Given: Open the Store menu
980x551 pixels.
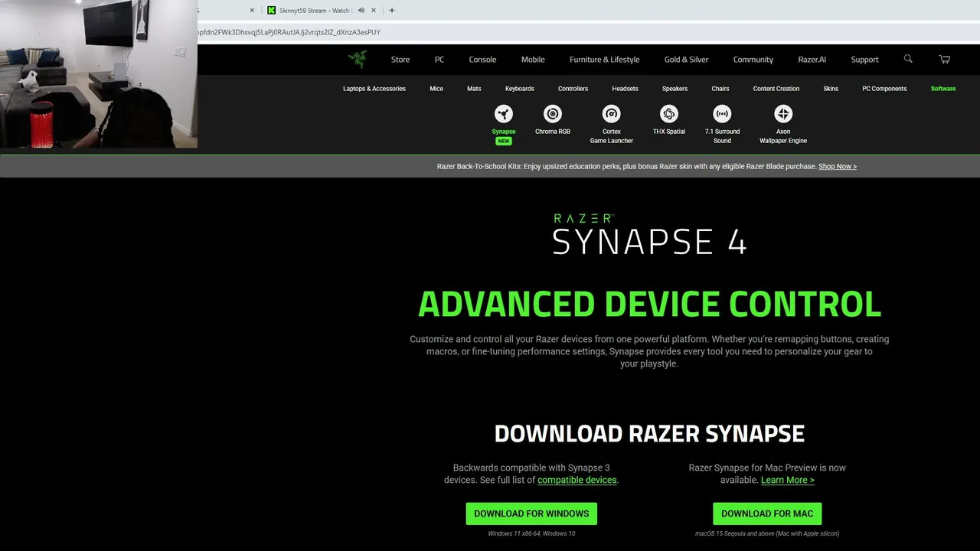Looking at the screenshot, I should pyautogui.click(x=400, y=60).
